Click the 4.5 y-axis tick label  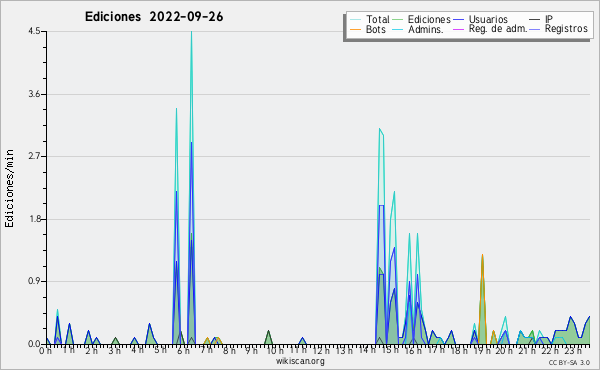tap(34, 31)
